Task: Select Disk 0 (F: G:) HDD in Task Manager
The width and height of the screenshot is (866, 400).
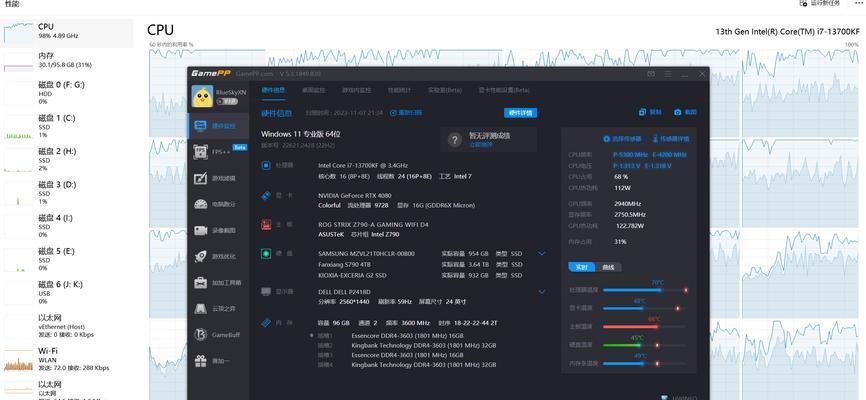Action: tap(67, 93)
